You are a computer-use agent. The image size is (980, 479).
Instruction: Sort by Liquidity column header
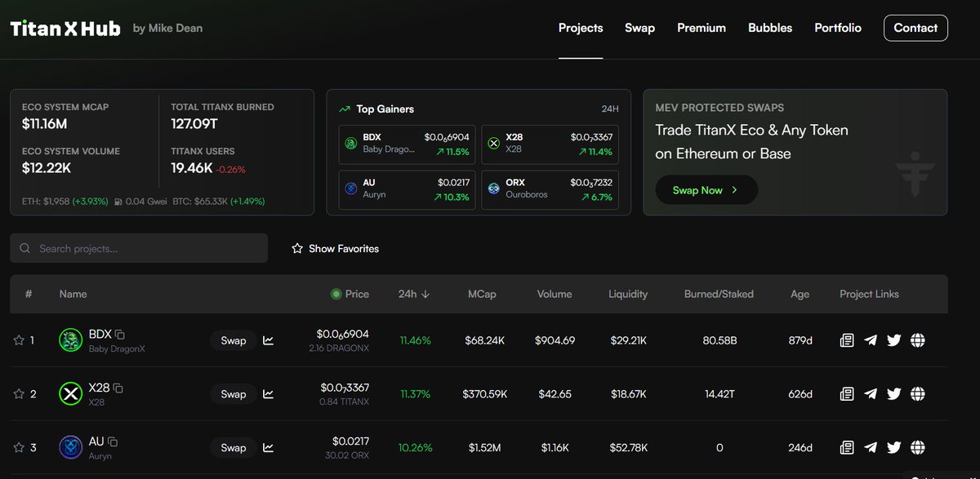click(628, 294)
